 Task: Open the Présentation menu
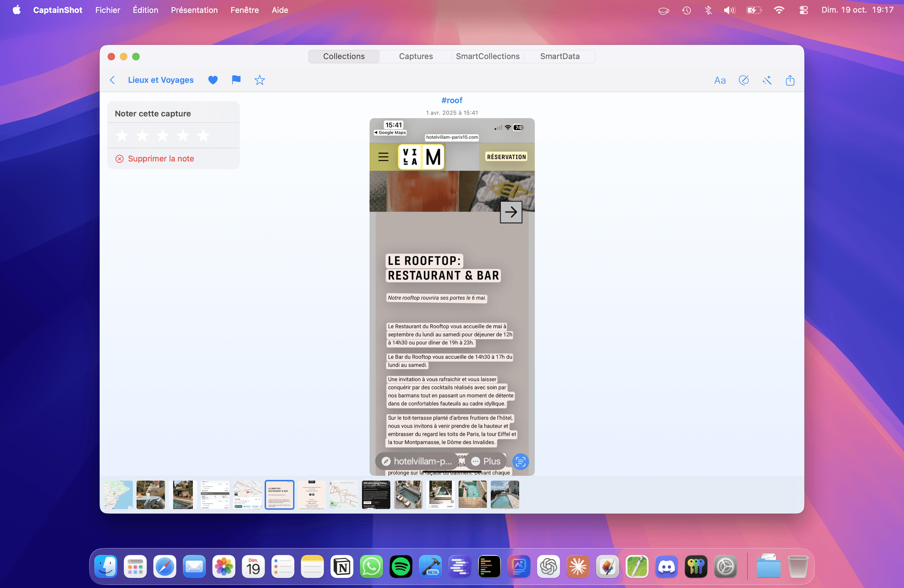tap(194, 10)
